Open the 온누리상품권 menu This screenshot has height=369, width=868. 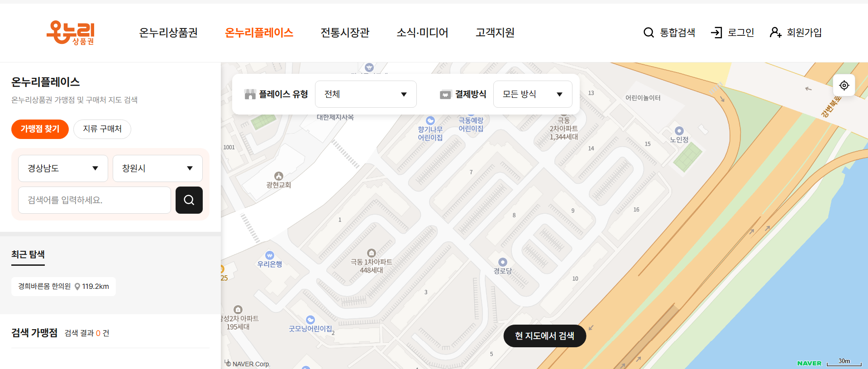coord(168,33)
